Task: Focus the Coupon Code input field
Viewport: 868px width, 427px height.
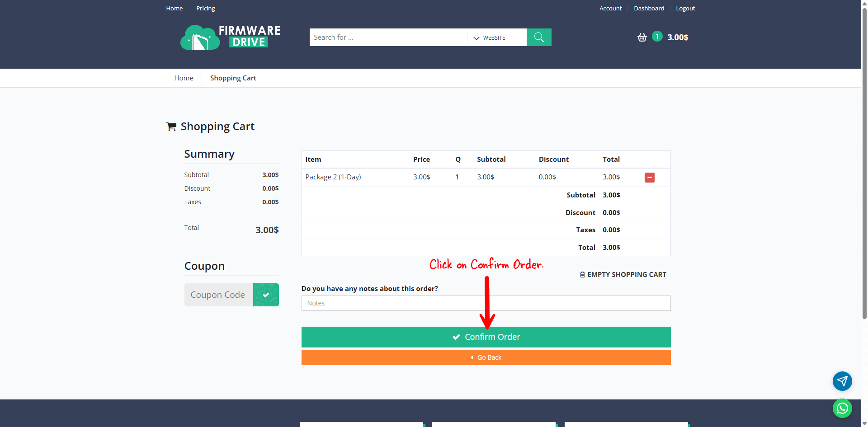Action: coord(219,295)
